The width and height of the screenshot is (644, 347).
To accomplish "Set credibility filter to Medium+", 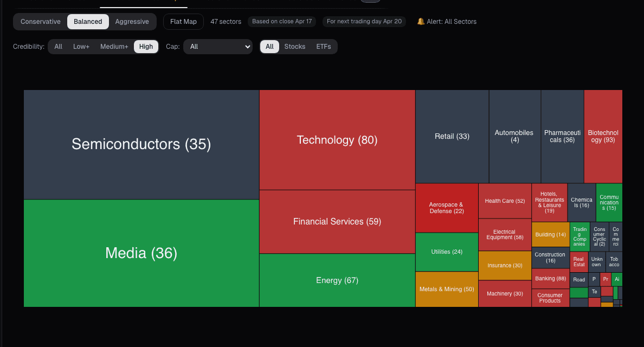I will 114,47.
